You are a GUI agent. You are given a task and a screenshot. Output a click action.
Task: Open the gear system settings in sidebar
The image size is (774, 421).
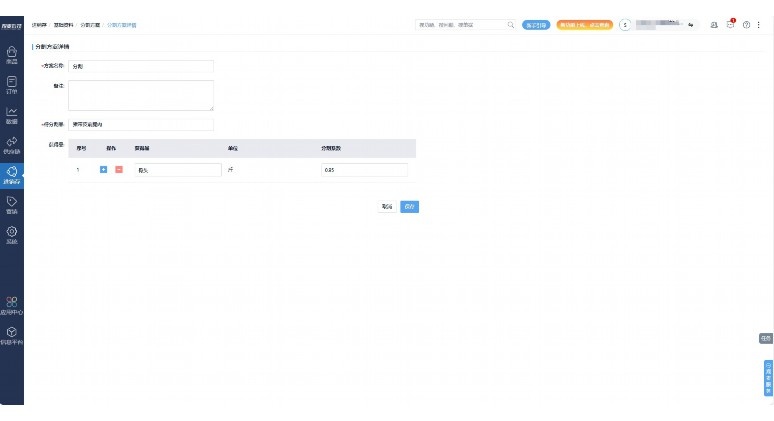click(x=12, y=235)
